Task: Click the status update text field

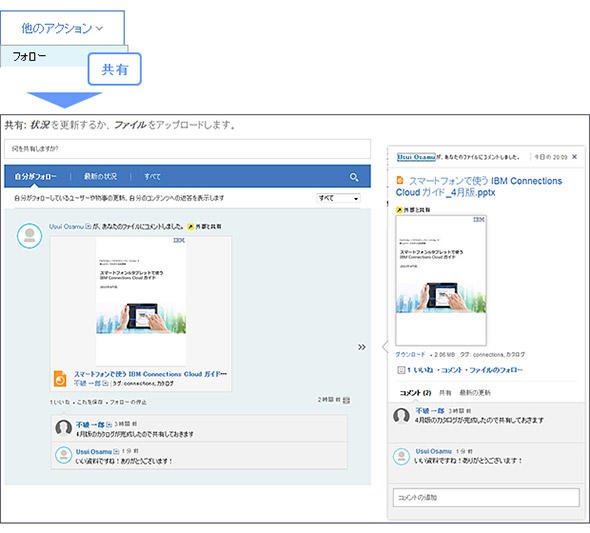Action: tap(187, 149)
